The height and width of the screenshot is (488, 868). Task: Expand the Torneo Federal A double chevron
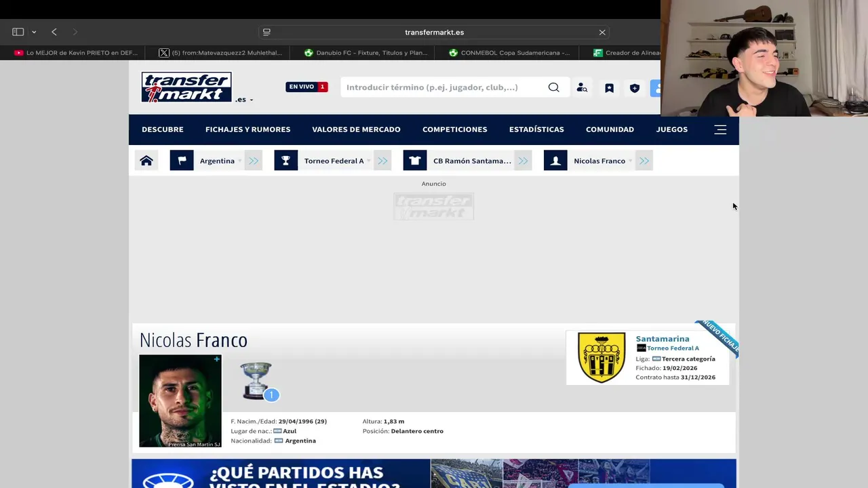(x=382, y=161)
